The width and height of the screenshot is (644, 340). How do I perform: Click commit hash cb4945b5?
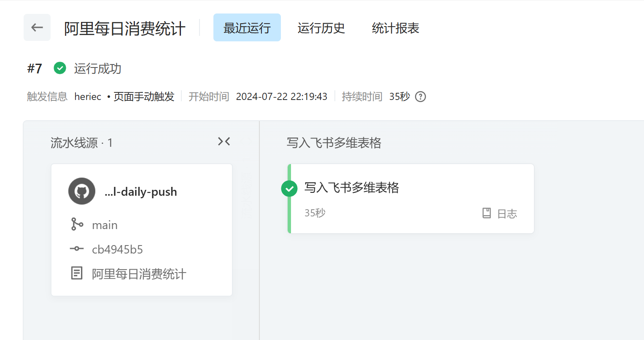(x=118, y=249)
